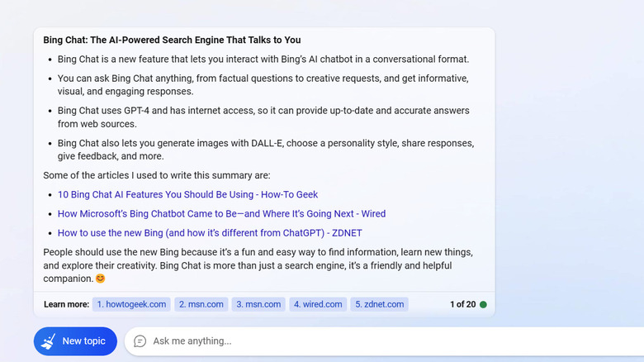This screenshot has width=644, height=362.
Task: Click the bullet about generating DALL-E images
Action: tap(264, 149)
